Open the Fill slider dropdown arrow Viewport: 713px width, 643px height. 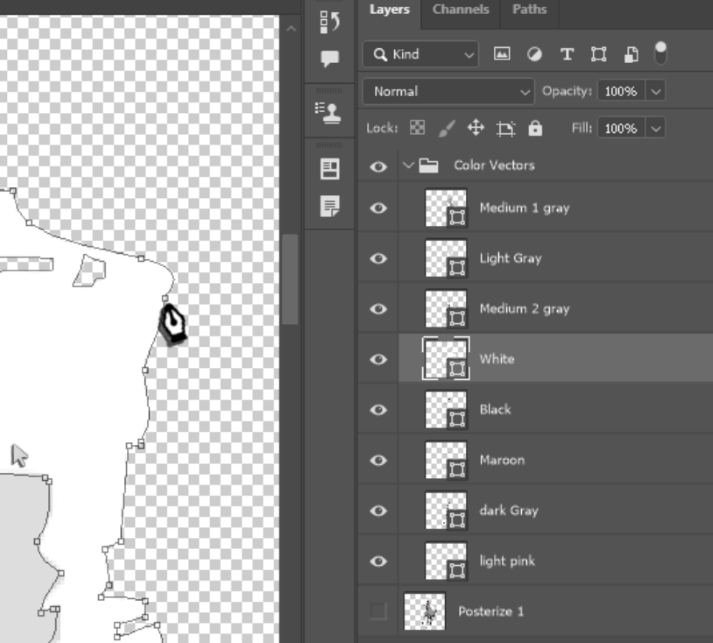tap(655, 129)
